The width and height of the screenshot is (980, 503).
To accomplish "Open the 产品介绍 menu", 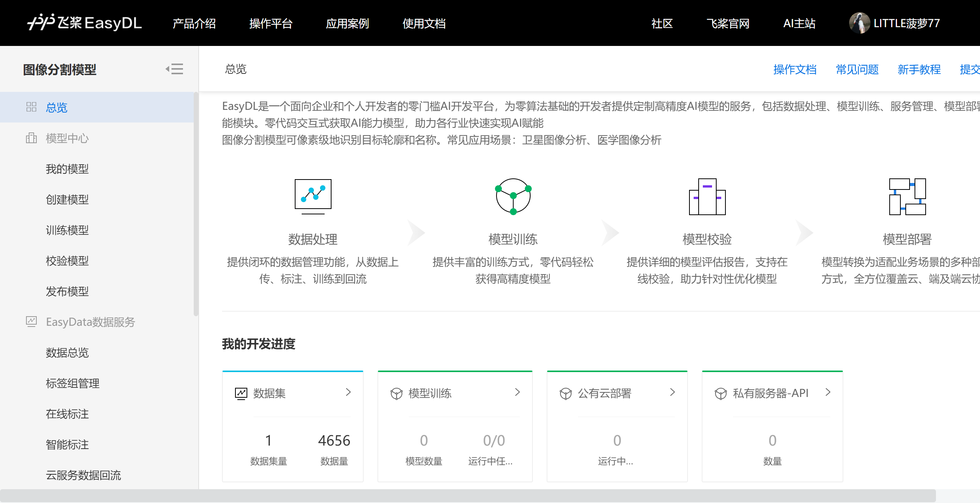I will click(x=194, y=23).
